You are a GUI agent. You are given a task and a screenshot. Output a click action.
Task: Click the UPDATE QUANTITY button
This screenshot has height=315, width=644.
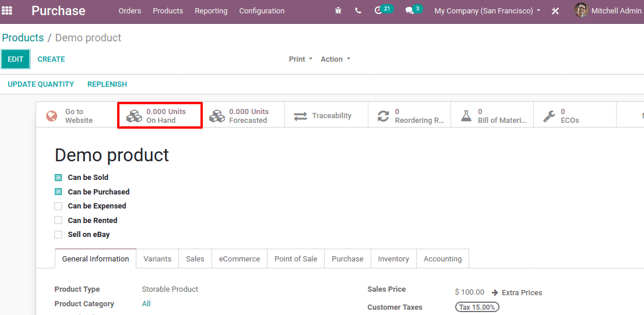pyautogui.click(x=41, y=84)
